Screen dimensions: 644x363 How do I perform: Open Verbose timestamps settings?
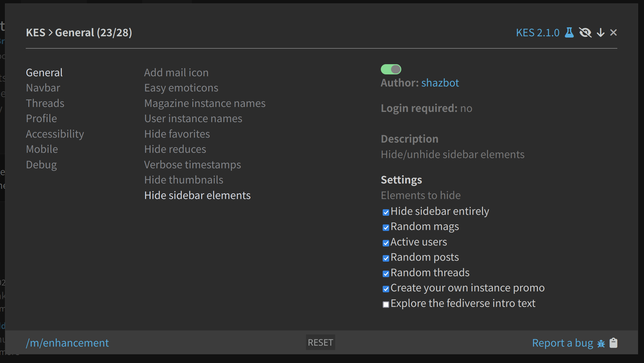[192, 165]
